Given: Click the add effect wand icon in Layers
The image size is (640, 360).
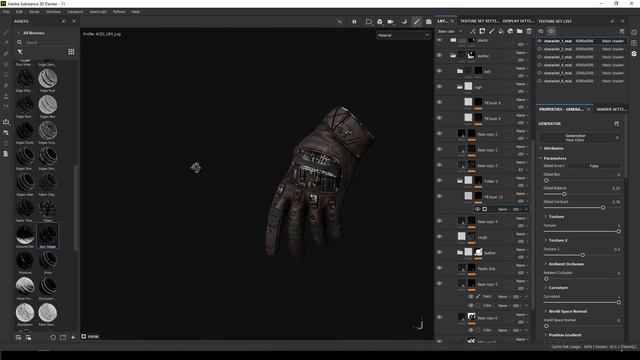Looking at the screenshot, I should [x=473, y=31].
